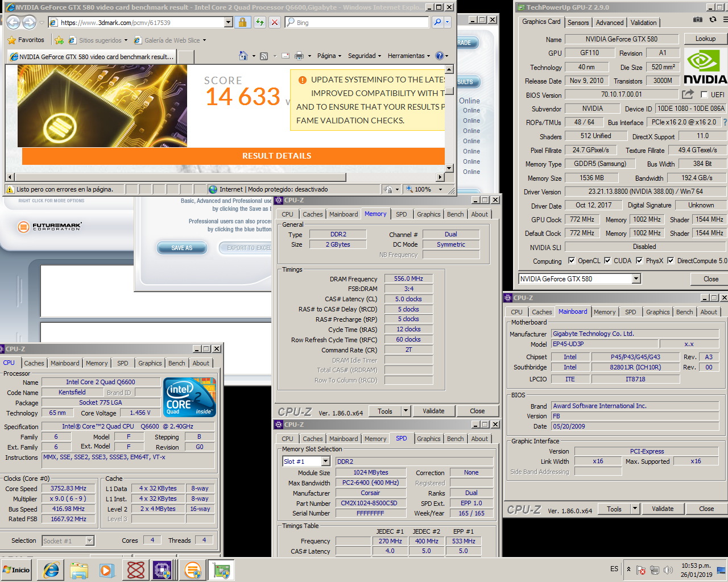This screenshot has height=582, width=728.
Task: Switch to the Advanced tab in GPU-Z
Action: coord(610,23)
